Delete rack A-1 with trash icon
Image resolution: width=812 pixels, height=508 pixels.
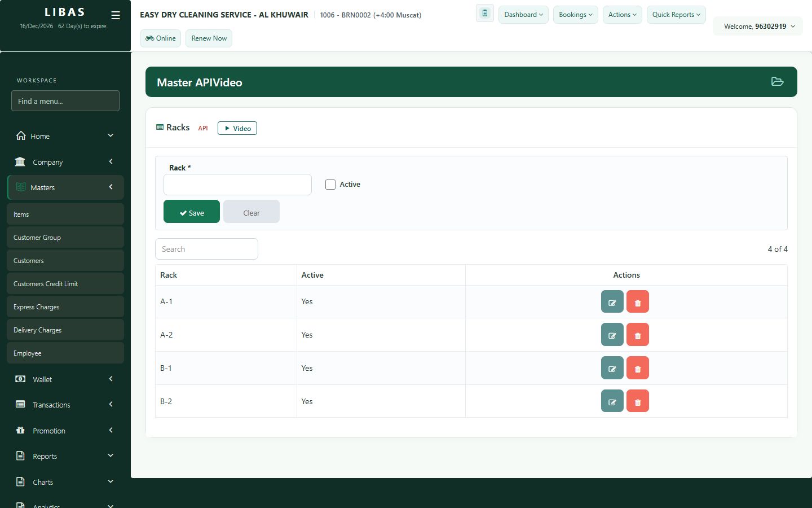click(638, 302)
